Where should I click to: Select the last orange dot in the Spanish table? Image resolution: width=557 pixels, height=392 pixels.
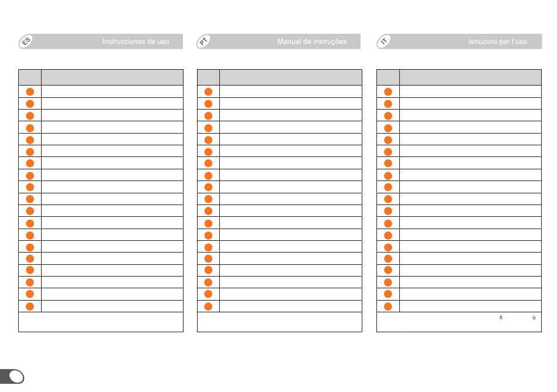click(x=30, y=306)
